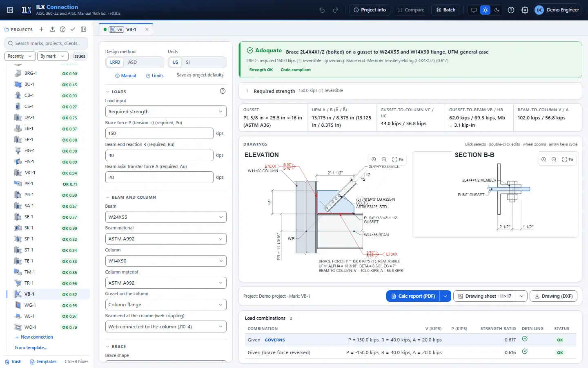Click the upload/export icon in Projects header
Screen dimensions: 588x368
point(52,29)
